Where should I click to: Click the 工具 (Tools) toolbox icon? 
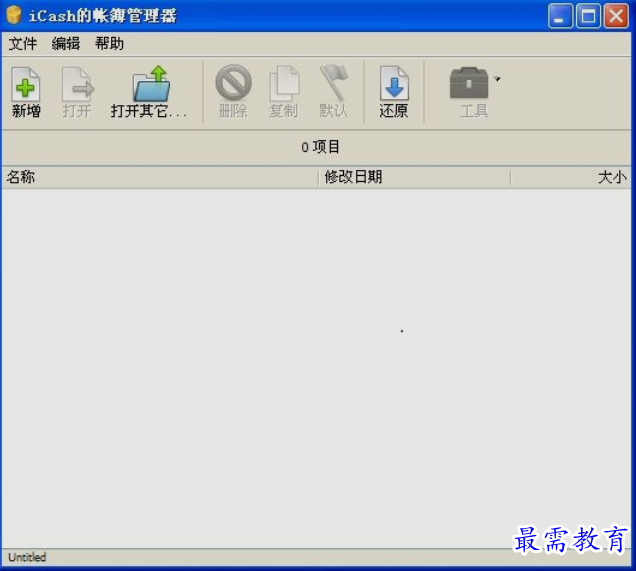469,83
